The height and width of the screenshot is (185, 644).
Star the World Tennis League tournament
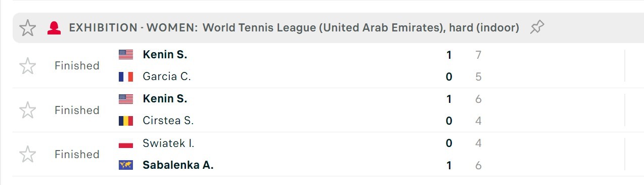[x=27, y=28]
